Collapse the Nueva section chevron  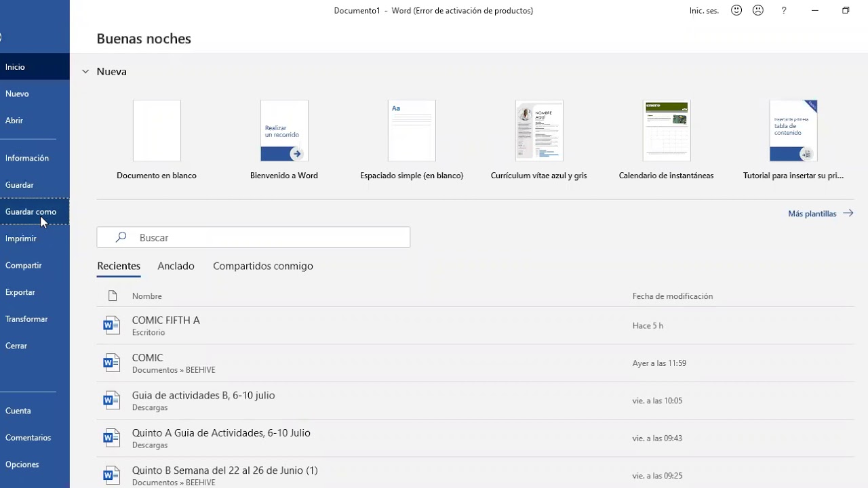(x=85, y=71)
